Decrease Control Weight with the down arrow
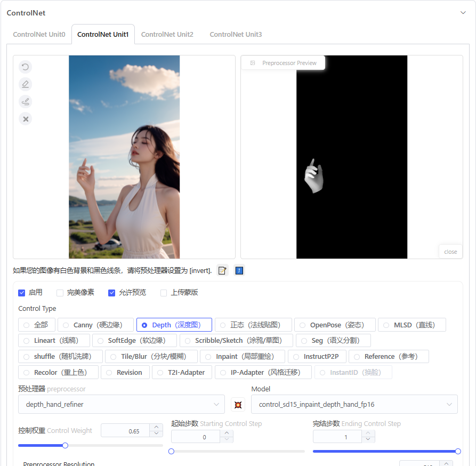 pyautogui.click(x=156, y=433)
